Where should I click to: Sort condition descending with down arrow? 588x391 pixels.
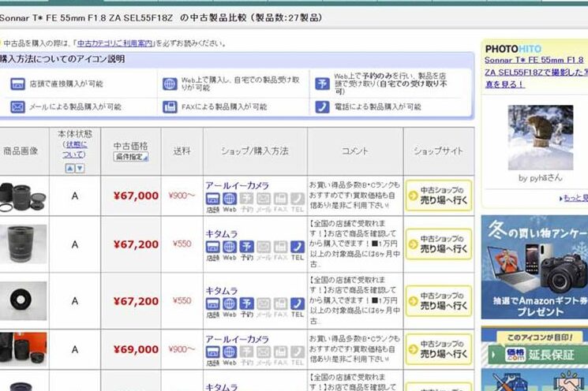(x=79, y=168)
